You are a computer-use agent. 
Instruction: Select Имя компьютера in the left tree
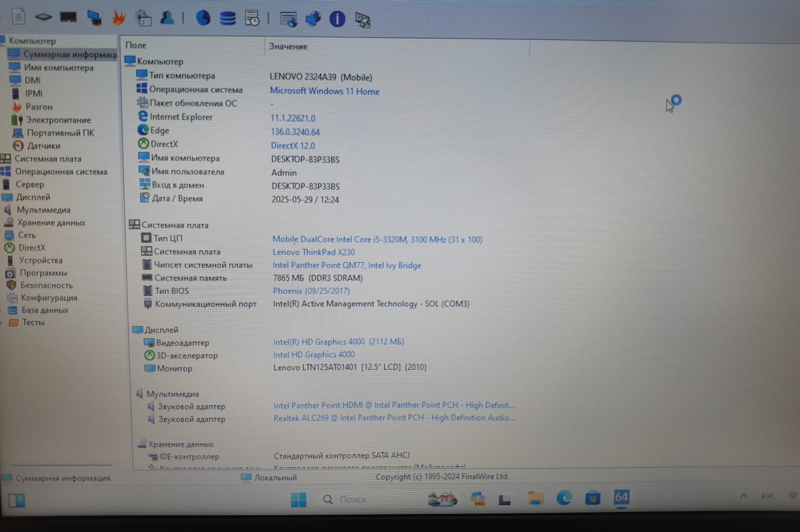[58, 67]
